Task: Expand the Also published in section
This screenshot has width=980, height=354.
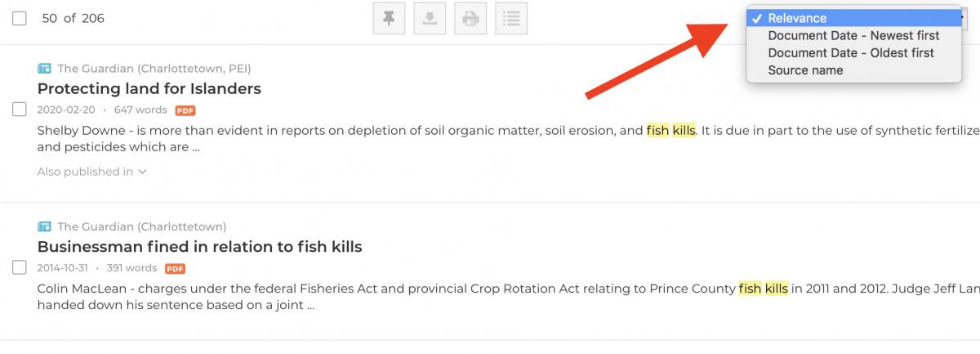Action: [91, 172]
